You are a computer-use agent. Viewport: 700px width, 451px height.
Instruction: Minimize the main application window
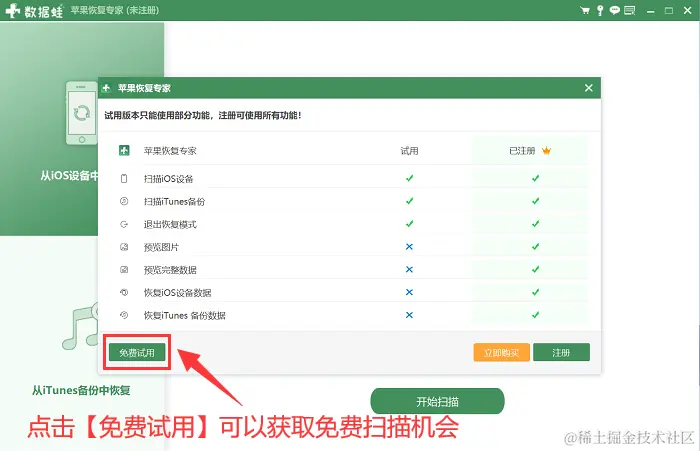(x=650, y=11)
